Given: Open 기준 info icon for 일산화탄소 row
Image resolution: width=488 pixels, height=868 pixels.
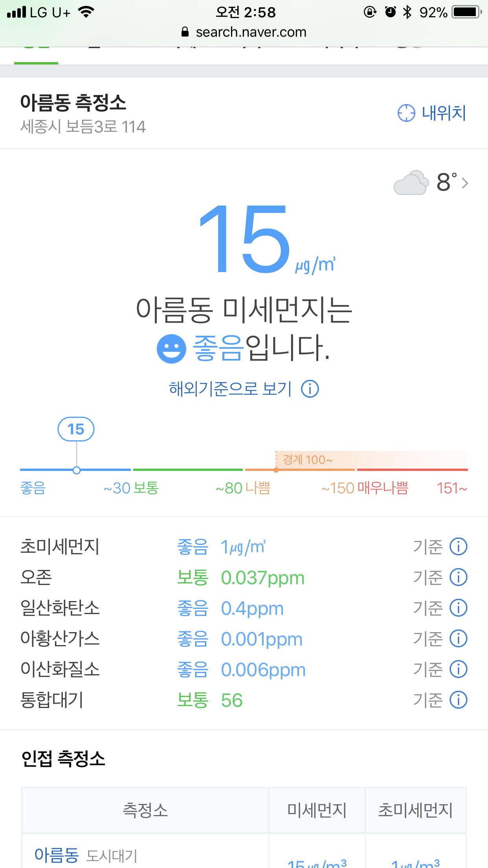Looking at the screenshot, I should [458, 608].
